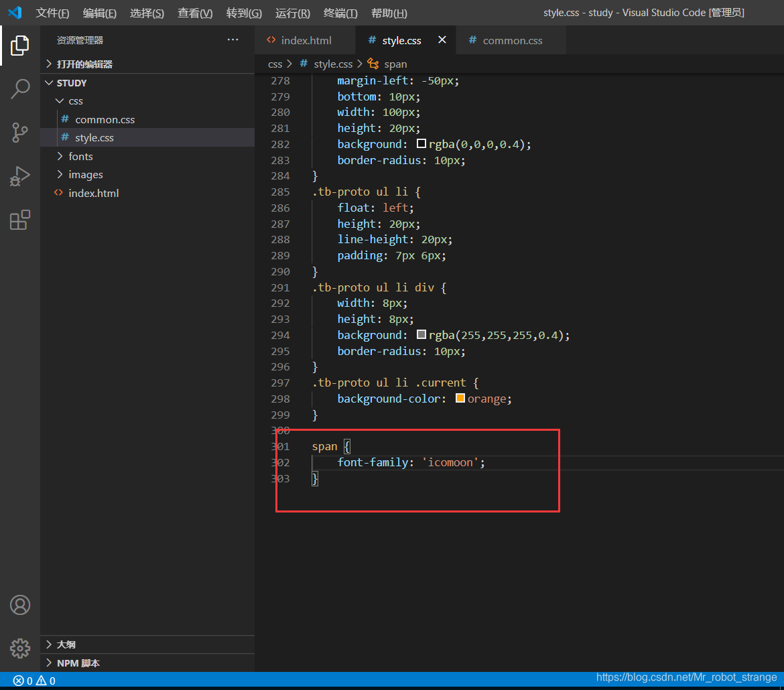Click the .tb-proto ul li div selector
The width and height of the screenshot is (784, 690).
(x=373, y=287)
